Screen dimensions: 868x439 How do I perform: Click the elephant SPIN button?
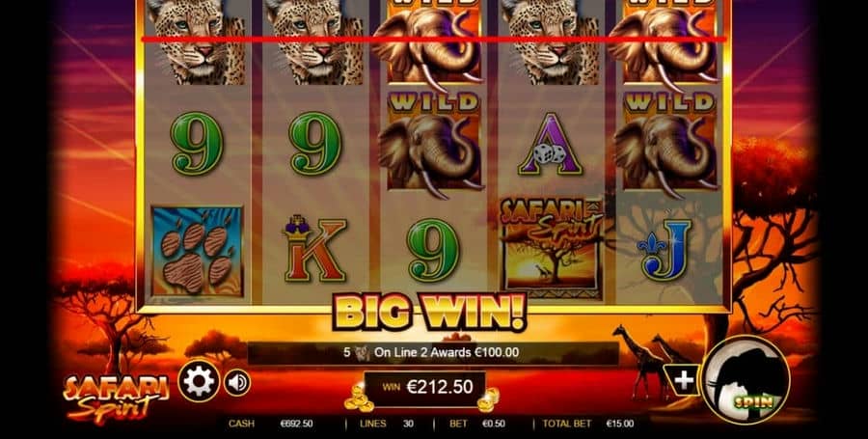click(746, 379)
